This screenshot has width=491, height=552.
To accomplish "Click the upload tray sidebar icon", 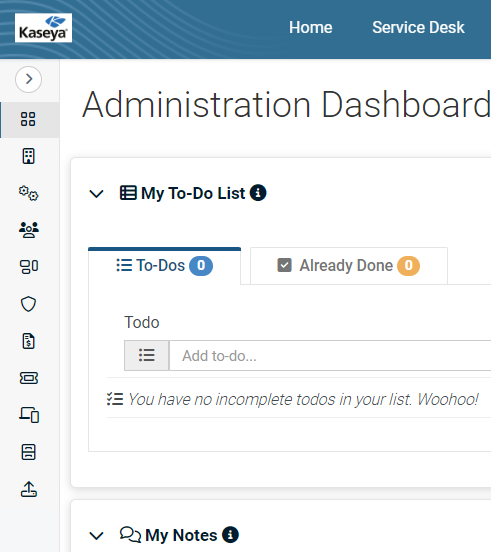I will tap(29, 489).
